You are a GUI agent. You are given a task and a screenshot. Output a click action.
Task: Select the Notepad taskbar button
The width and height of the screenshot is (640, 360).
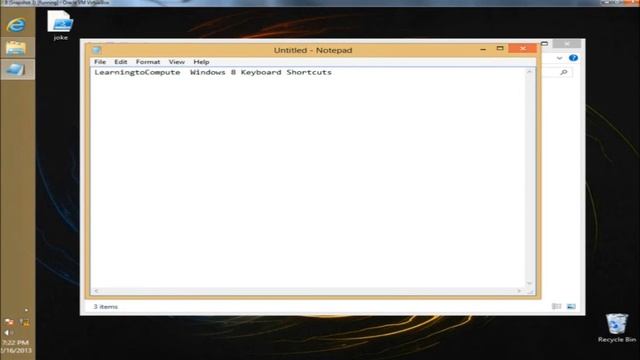coord(16,69)
